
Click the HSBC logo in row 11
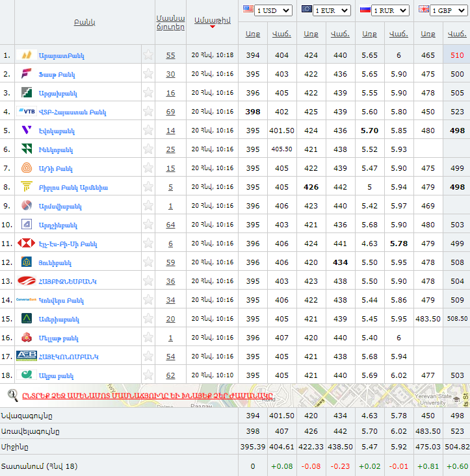27,244
